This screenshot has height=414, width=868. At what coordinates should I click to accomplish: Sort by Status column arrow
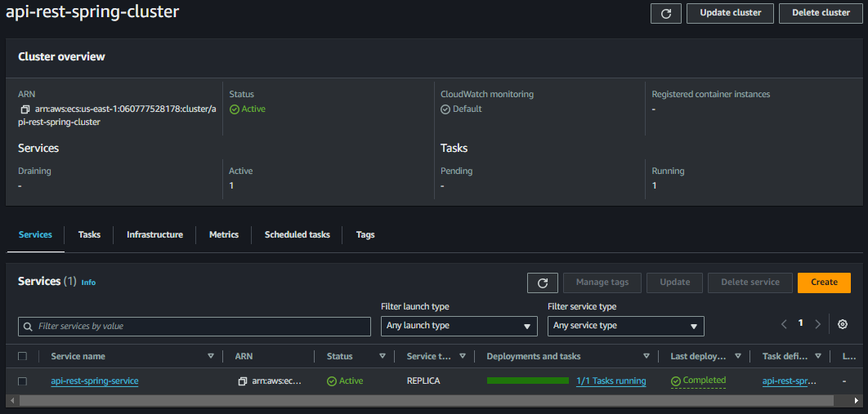[382, 357]
